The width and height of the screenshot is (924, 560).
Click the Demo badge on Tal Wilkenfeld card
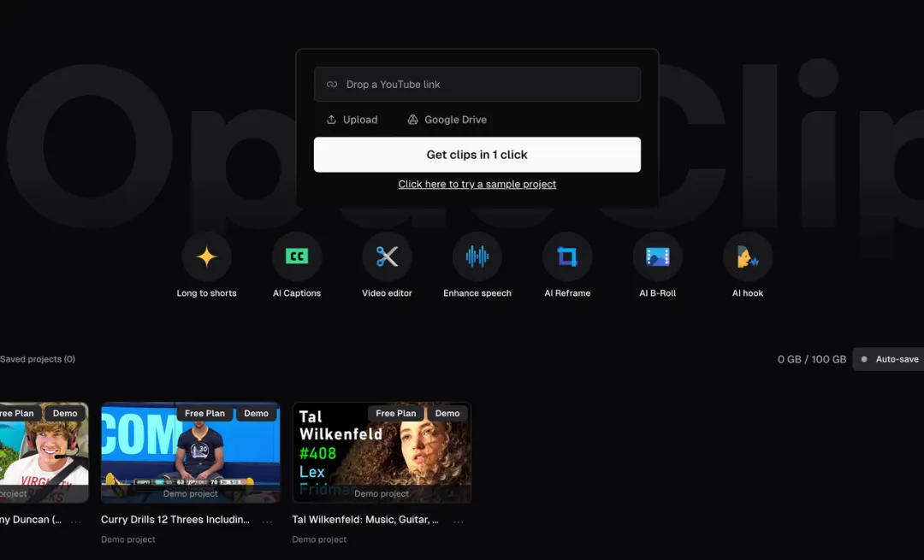[447, 414]
